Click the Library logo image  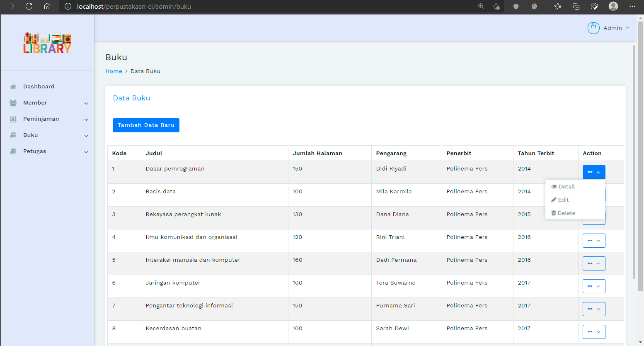[x=47, y=43]
